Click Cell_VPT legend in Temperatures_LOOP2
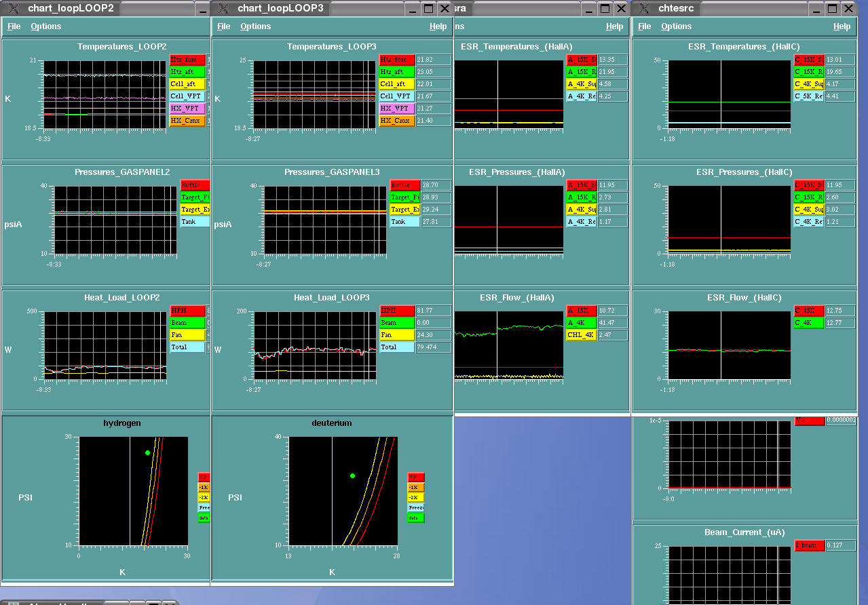This screenshot has width=868, height=605. (x=187, y=96)
